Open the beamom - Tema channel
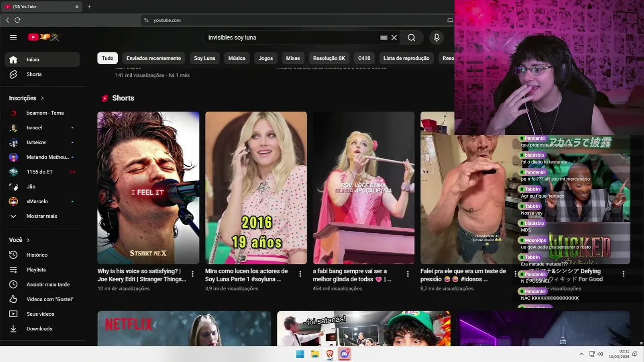 point(42,113)
